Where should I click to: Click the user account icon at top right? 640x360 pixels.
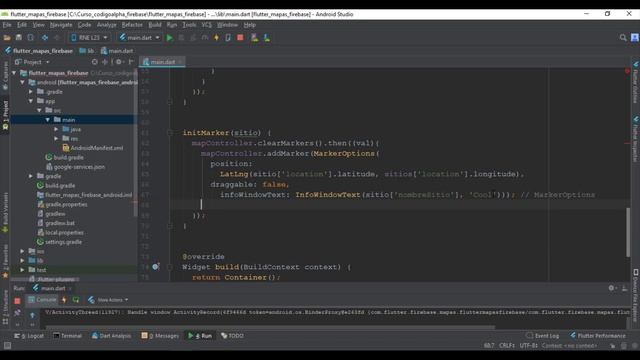[x=635, y=38]
